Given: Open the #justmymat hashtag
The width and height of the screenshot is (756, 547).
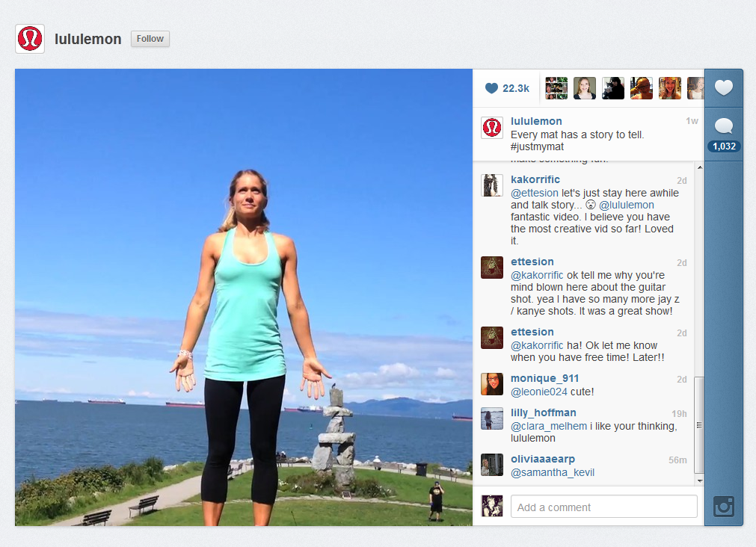Looking at the screenshot, I should [x=537, y=147].
